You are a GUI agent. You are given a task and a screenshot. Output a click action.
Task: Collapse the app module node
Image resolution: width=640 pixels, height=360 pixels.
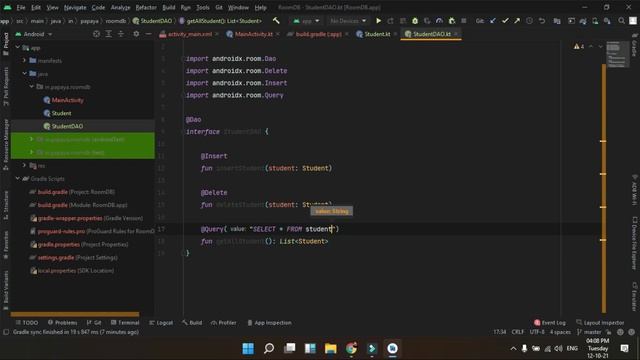[18, 47]
